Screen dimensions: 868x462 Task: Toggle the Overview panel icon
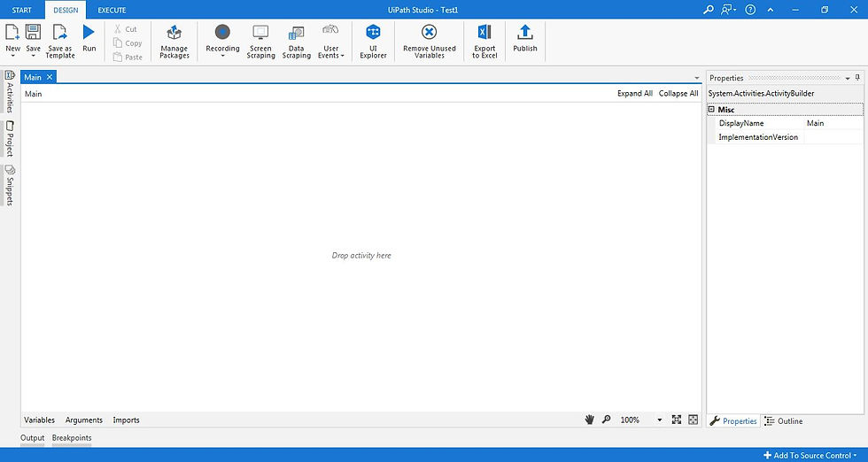693,420
